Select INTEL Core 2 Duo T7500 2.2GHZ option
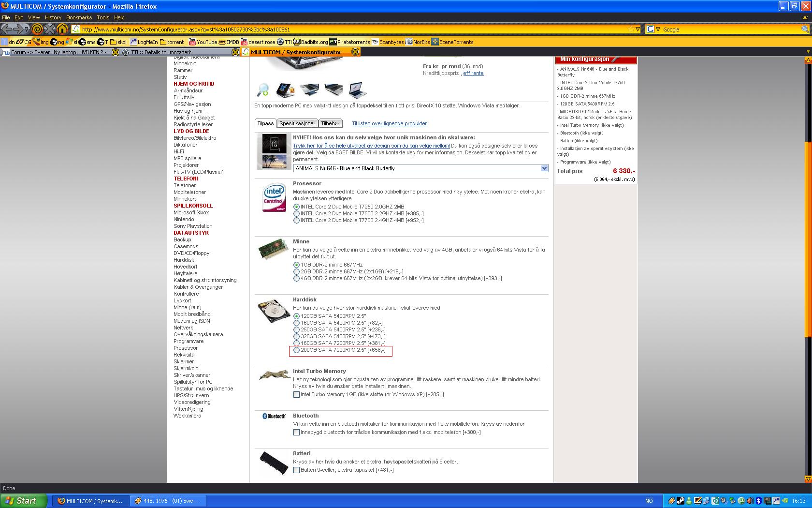812x508 pixels. (296, 213)
